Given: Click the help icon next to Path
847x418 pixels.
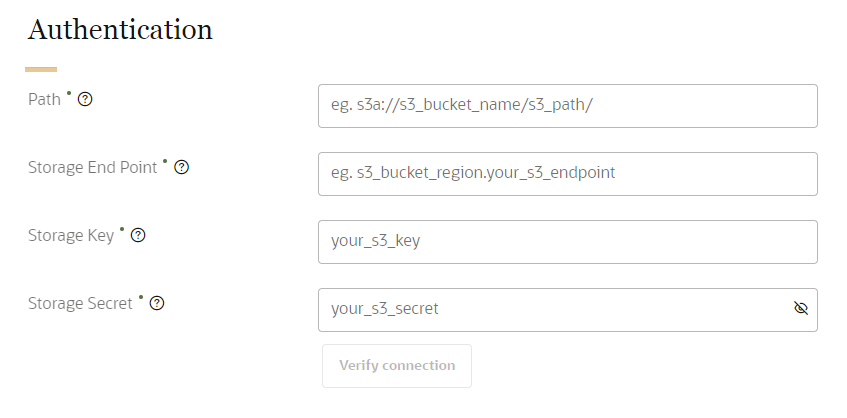Looking at the screenshot, I should [x=85, y=100].
